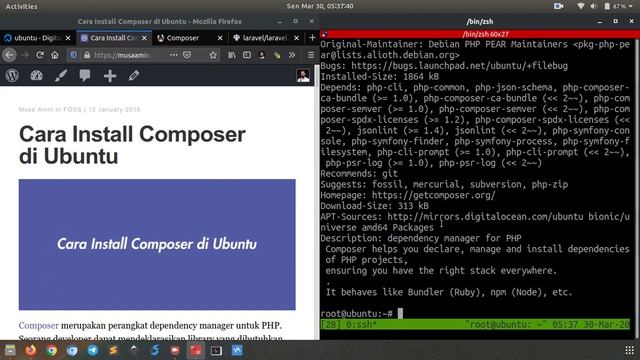Image resolution: width=640 pixels, height=360 pixels.
Task: Close the laravel/laravel tab
Action: point(296,38)
